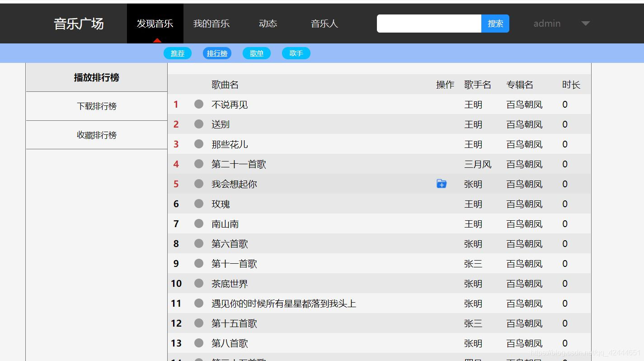Click the 操作 column header

point(445,85)
